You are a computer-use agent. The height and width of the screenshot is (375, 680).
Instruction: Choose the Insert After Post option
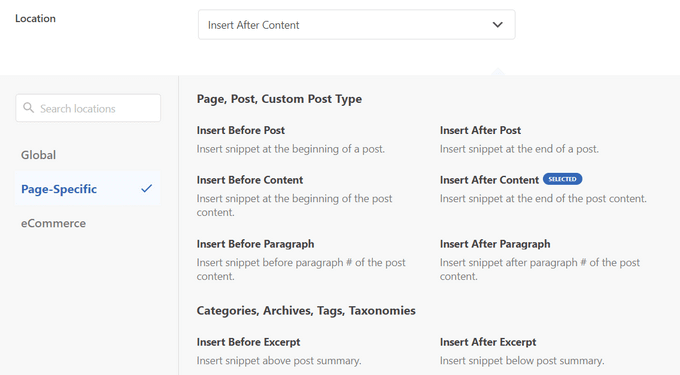point(480,130)
